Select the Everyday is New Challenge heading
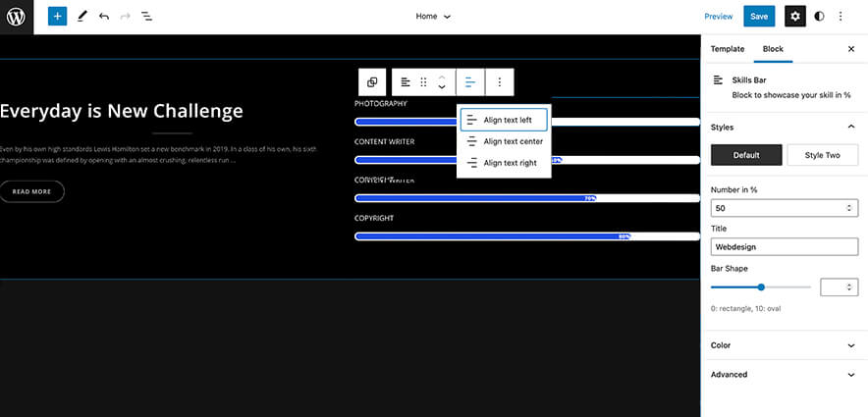This screenshot has width=868, height=417. 121,111
